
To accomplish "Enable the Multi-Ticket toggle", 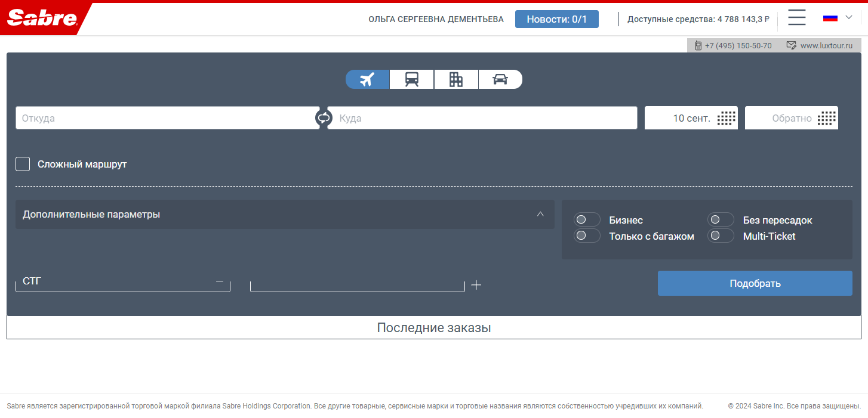I will [x=721, y=236].
